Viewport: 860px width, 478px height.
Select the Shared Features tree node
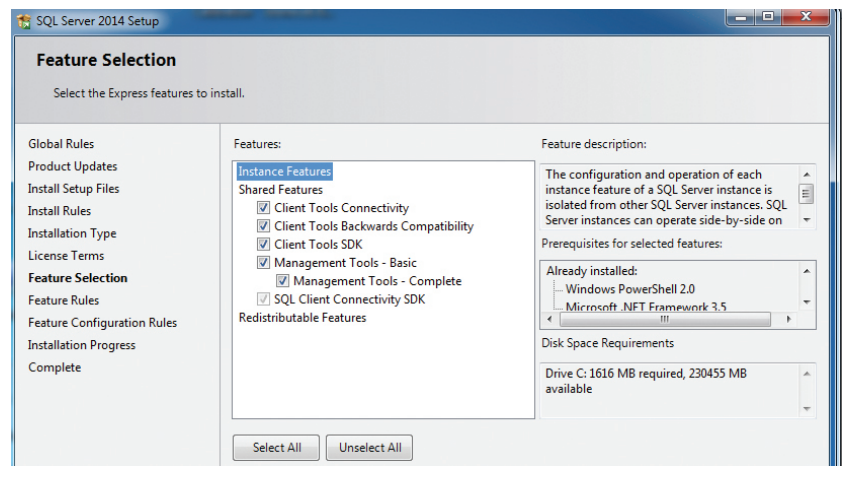coord(280,190)
